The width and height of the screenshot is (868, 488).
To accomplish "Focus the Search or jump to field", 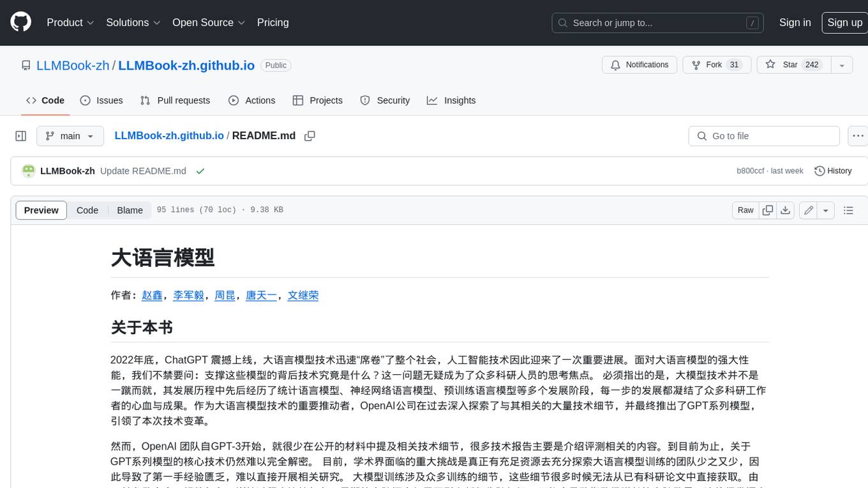I will click(658, 23).
